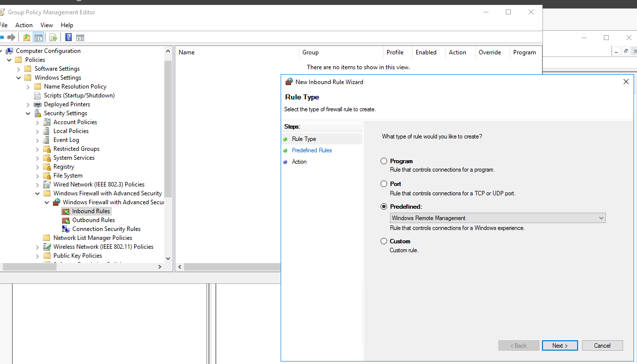This screenshot has height=364, width=637.
Task: Click the Account Policies icon
Action: (47, 122)
